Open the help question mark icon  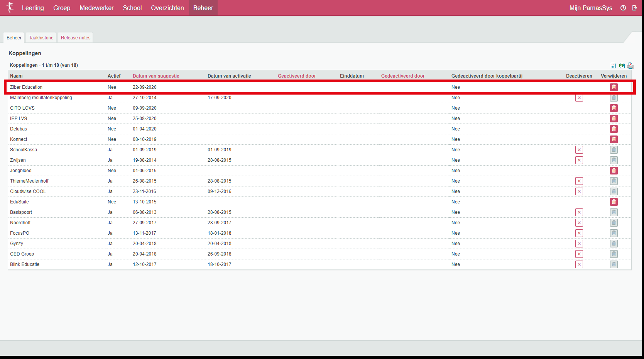(623, 8)
